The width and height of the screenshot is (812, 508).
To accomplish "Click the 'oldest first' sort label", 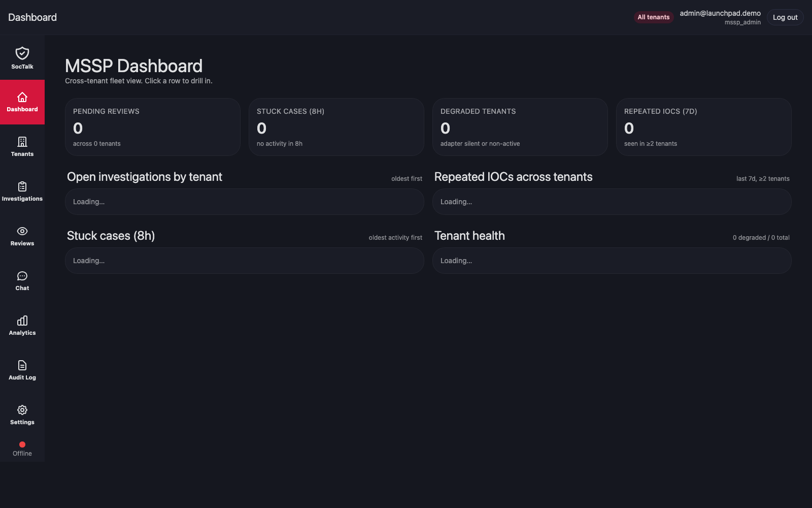I will point(407,179).
